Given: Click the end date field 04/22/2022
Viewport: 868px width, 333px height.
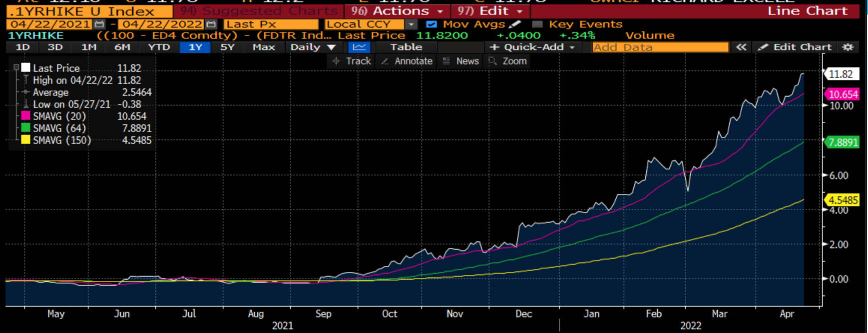Looking at the screenshot, I should pos(162,24).
